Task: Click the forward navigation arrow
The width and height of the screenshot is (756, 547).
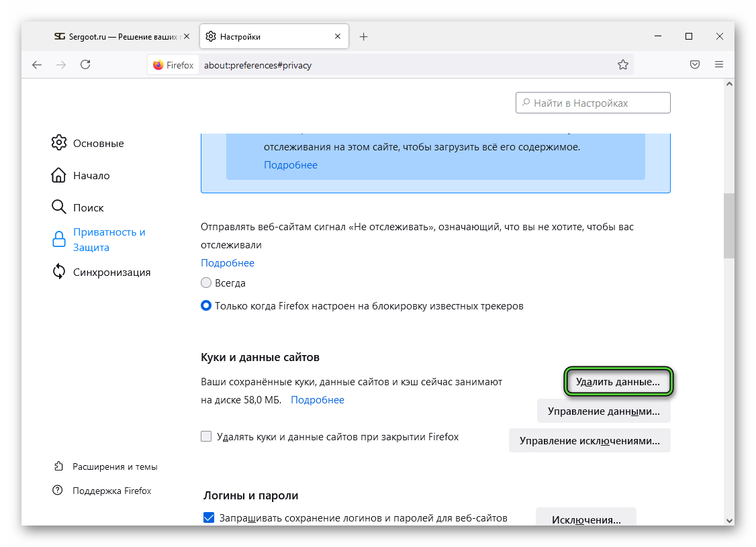Action: [x=60, y=65]
